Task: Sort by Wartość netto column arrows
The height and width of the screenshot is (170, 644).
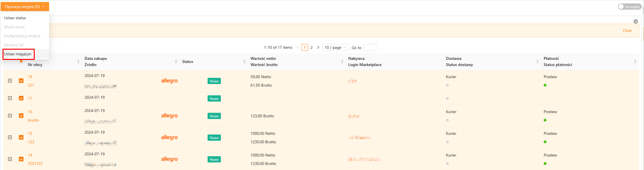Action: 342,61
